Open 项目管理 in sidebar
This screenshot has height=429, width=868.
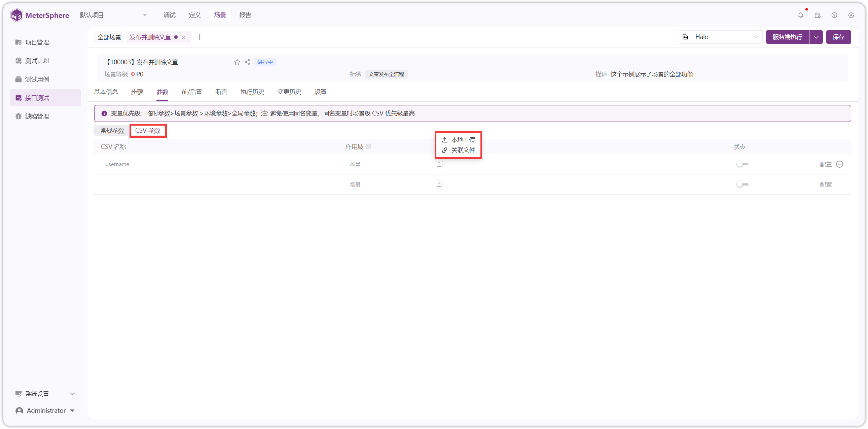[x=45, y=42]
